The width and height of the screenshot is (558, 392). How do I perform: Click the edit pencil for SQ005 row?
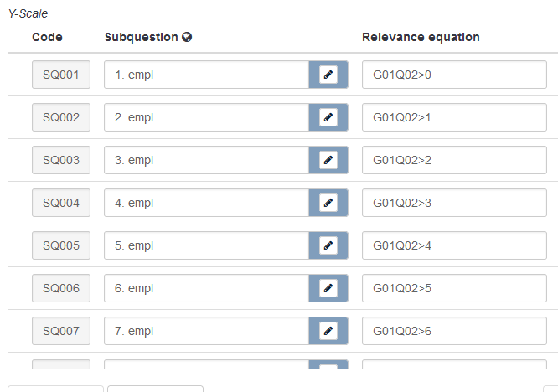[328, 246]
